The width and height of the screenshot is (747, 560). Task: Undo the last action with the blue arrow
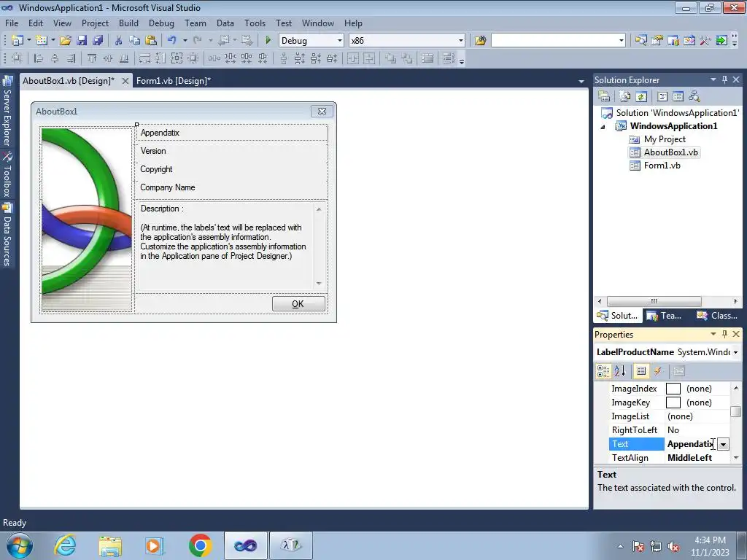[172, 41]
